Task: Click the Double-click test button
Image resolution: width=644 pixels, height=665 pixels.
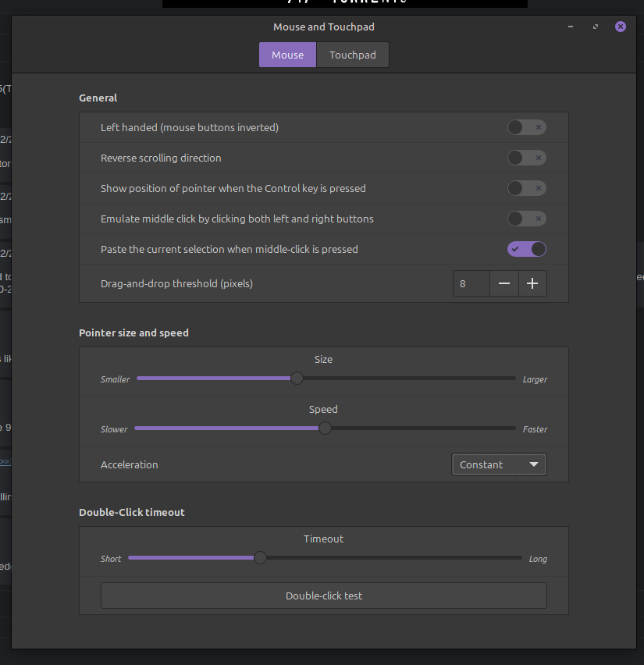Action: 324,596
